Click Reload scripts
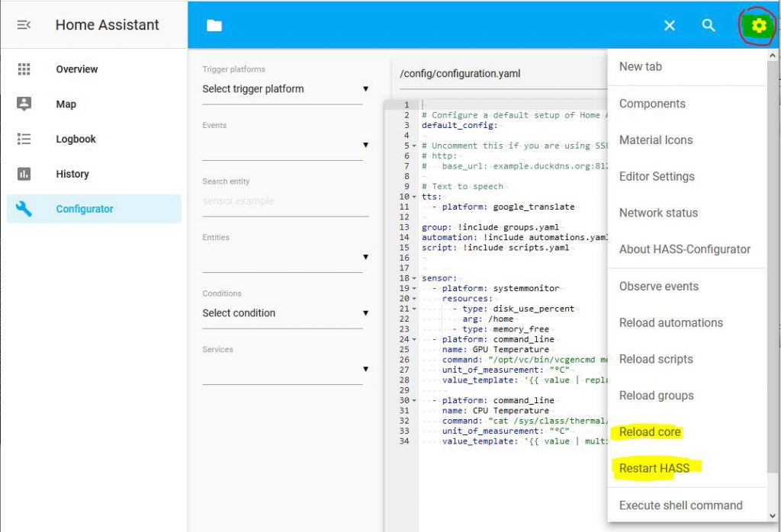Viewport: 781px width, 532px height. tap(687, 359)
